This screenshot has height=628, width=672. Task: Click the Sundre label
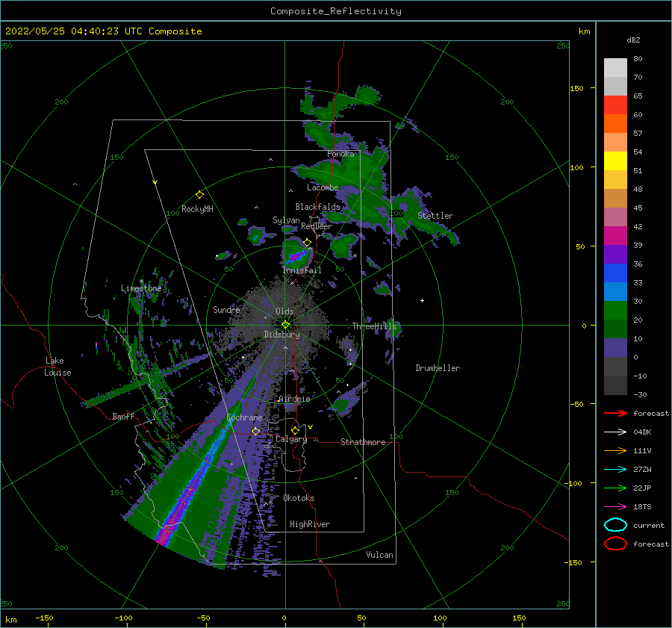click(x=226, y=309)
